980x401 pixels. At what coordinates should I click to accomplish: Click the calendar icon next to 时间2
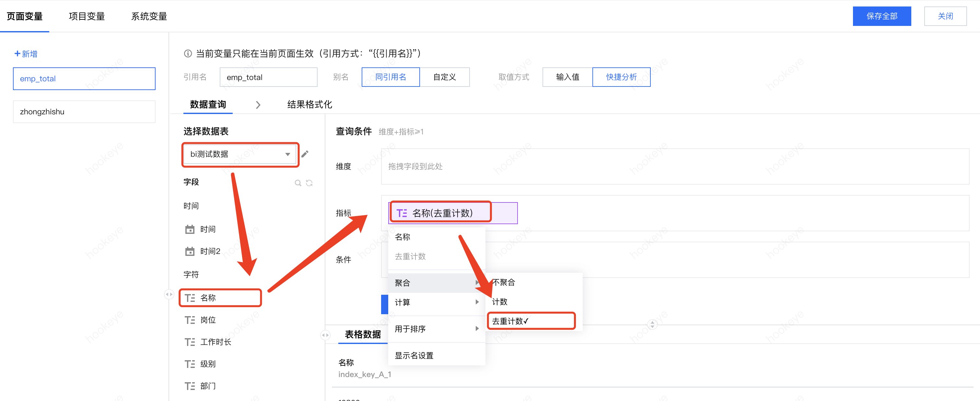point(190,251)
